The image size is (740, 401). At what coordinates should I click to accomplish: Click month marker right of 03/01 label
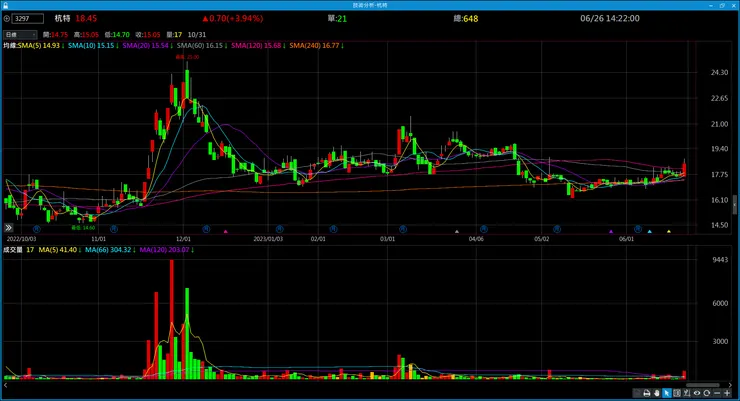pos(403,229)
